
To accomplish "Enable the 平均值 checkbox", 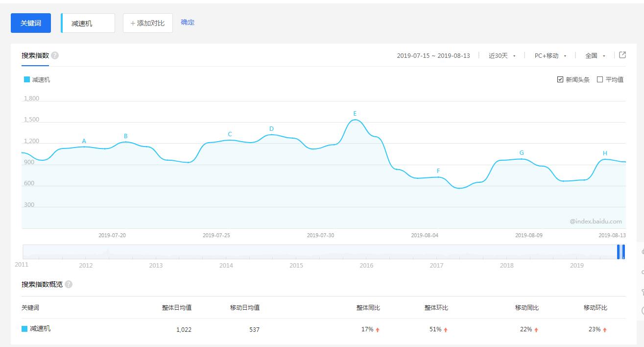I will point(600,79).
